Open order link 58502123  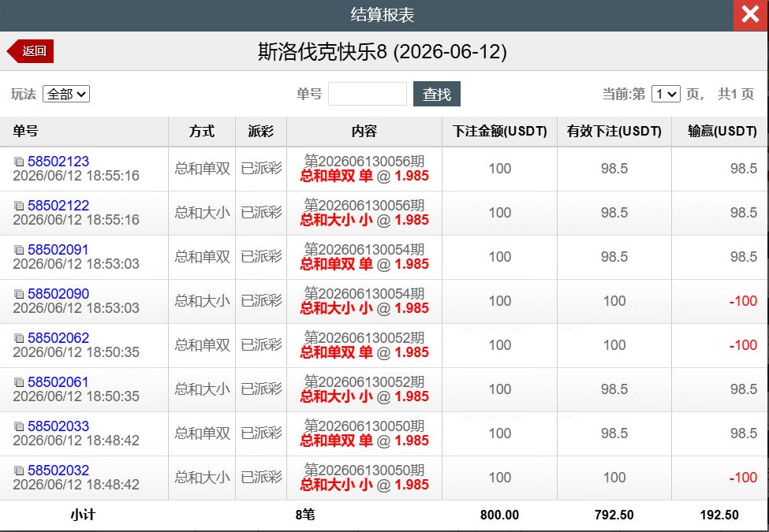(58, 161)
